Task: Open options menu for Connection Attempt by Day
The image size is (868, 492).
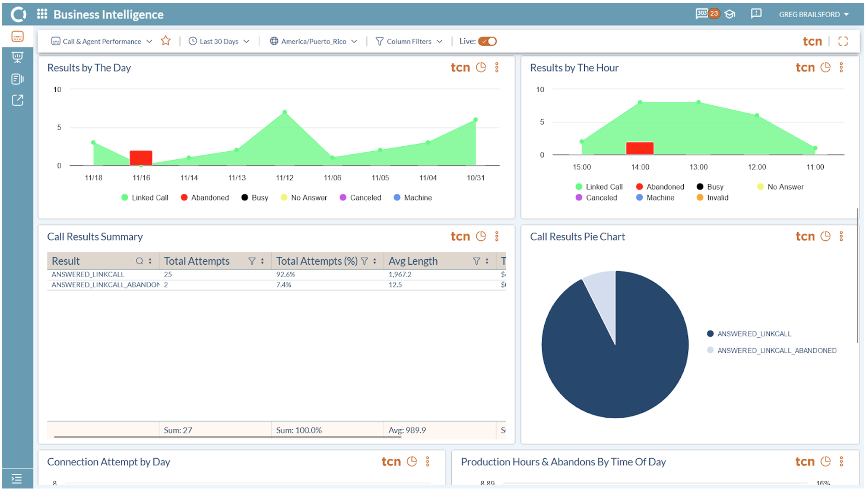Action: click(x=428, y=461)
